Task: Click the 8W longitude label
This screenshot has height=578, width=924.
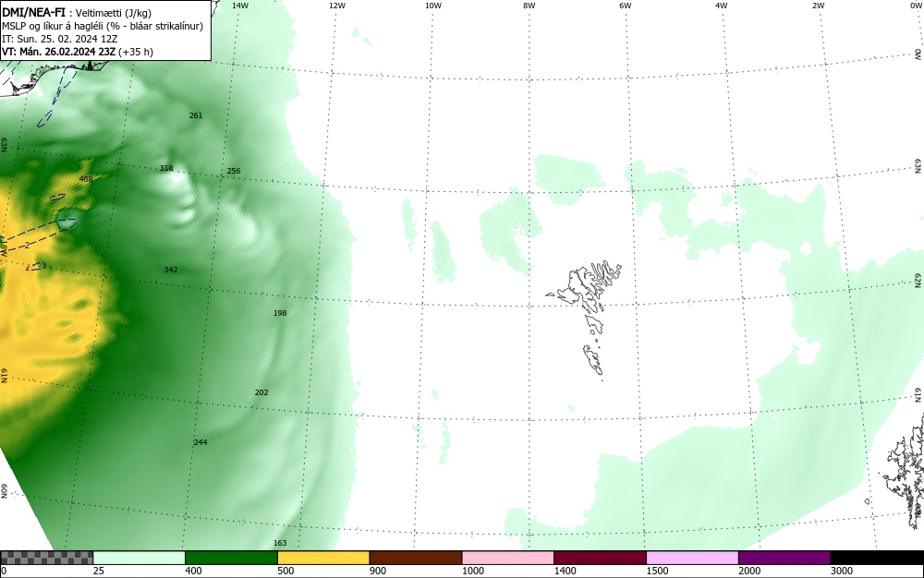Action: pyautogui.click(x=529, y=6)
